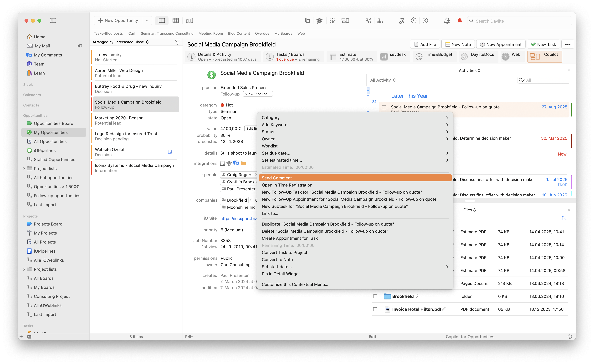Choose Send Comment from context menu
The image size is (594, 364).
tap(355, 178)
